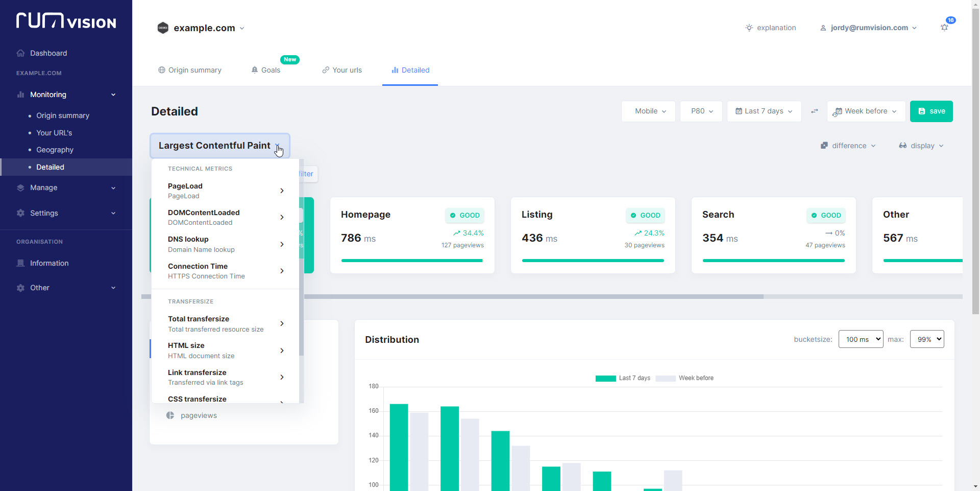Open the Mobile device dropdown
Viewport: 980px width, 491px height.
648,111
